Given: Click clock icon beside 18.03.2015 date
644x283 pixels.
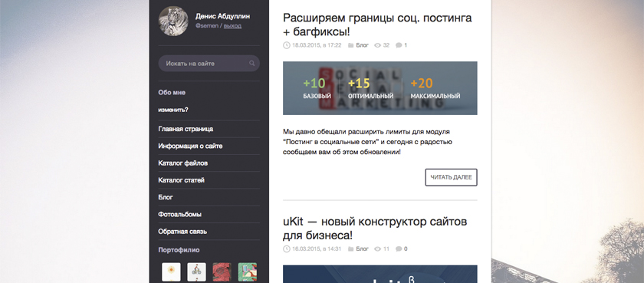Looking at the screenshot, I should point(286,45).
